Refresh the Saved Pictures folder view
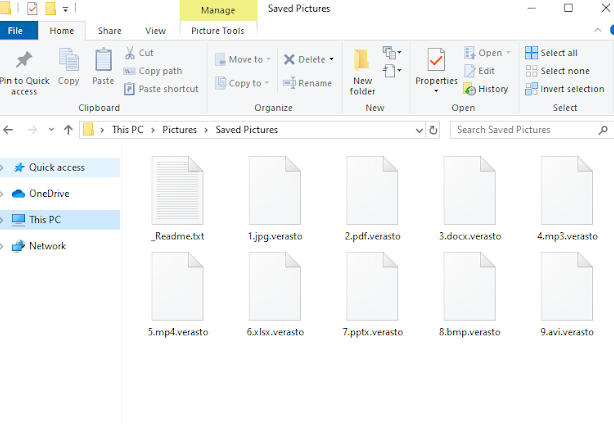614x424 pixels. coord(433,130)
